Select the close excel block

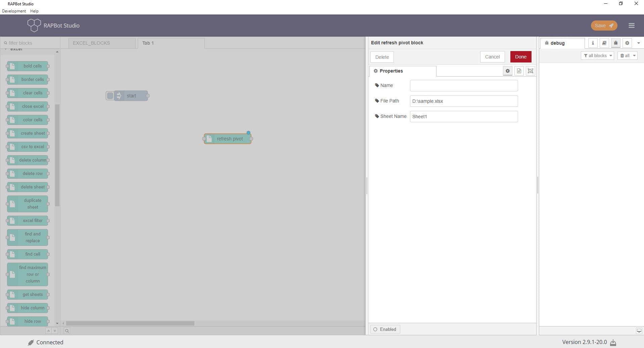(28, 106)
